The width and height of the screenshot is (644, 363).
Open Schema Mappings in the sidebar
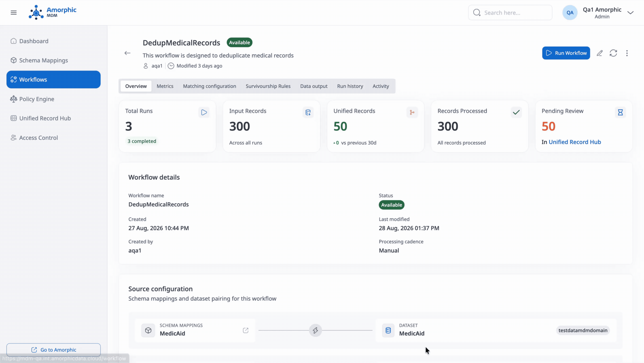point(53,60)
